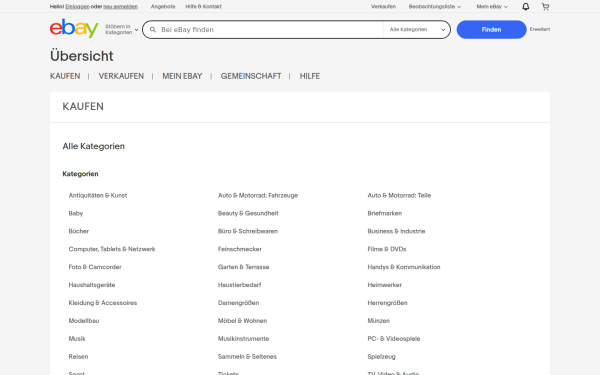This screenshot has height=375, width=600.
Task: Open Möbel & Wohnen category
Action: 243,321
